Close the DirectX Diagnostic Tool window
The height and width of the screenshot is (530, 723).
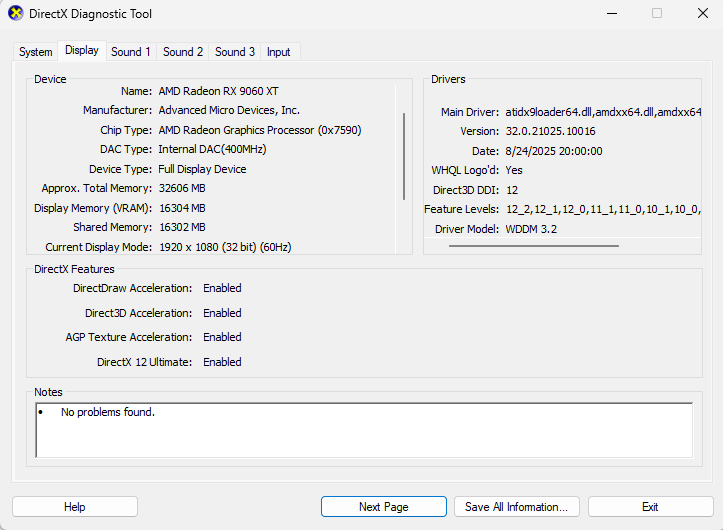tap(703, 13)
